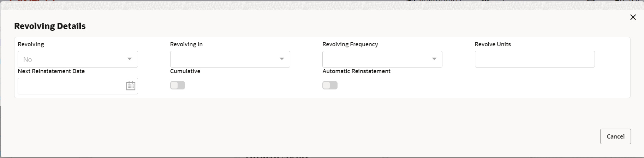Image resolution: width=644 pixels, height=158 pixels.
Task: Click the Cumulative label
Action: coord(185,71)
